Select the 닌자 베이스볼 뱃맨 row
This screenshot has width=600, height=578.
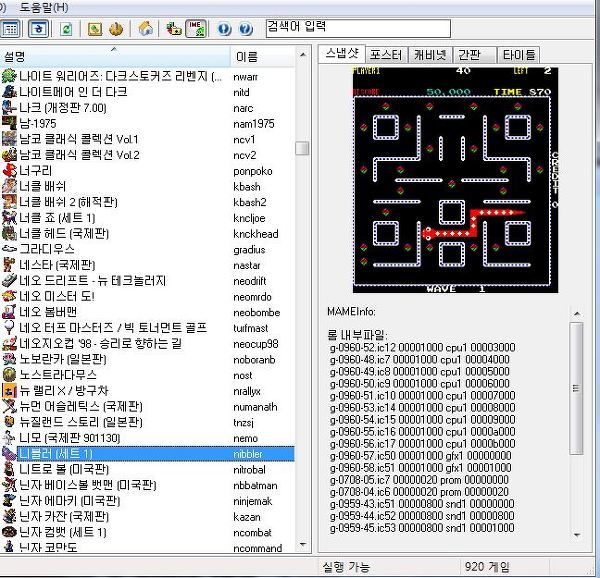(x=147, y=485)
